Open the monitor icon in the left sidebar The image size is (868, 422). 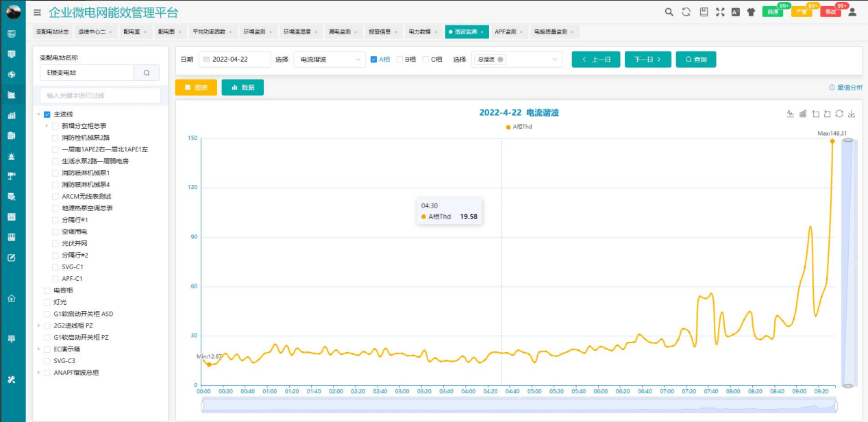click(x=12, y=54)
